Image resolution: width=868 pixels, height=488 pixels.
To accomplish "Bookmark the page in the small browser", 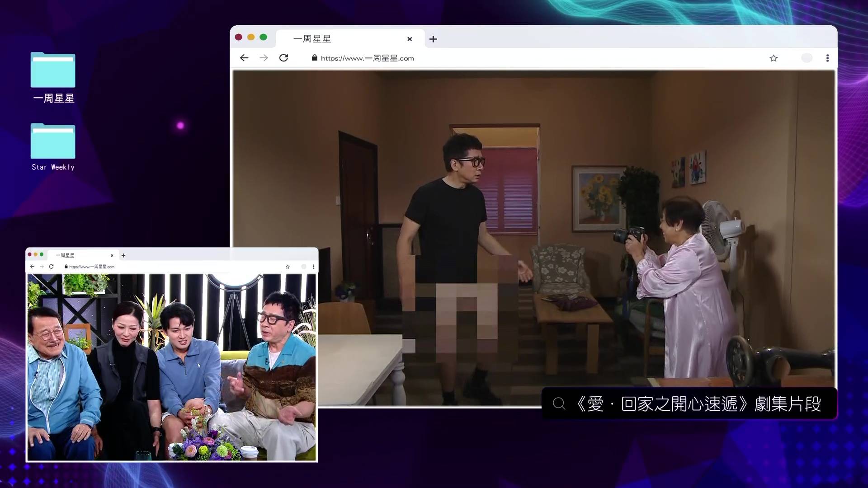I will coord(288,267).
